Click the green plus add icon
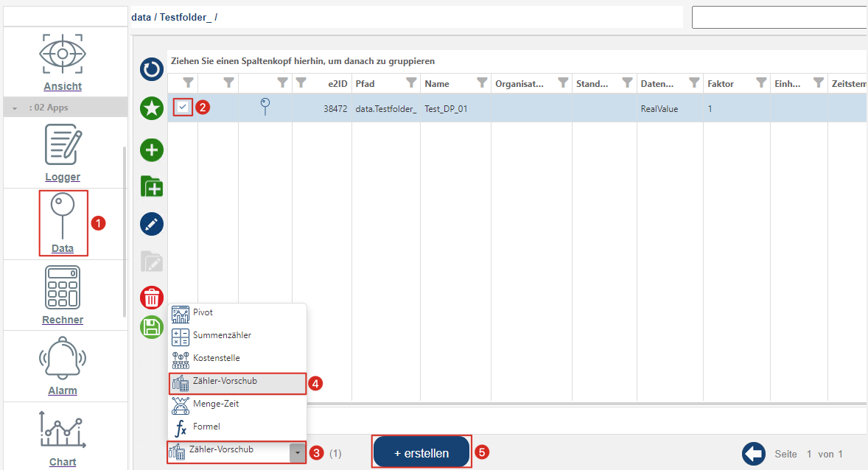This screenshot has height=470, width=868. 152,151
